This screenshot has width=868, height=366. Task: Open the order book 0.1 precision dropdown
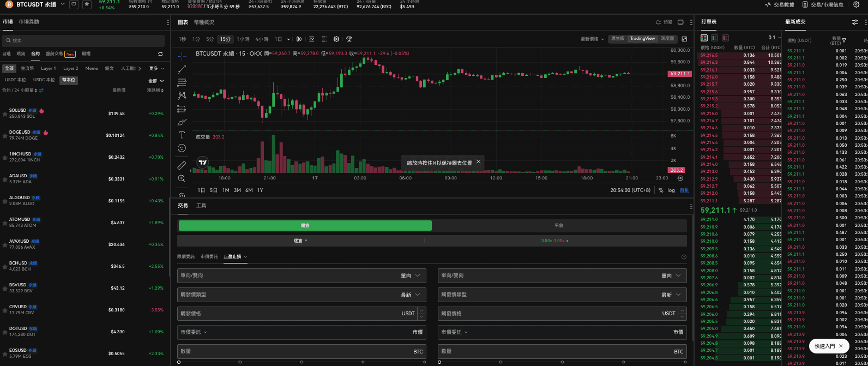point(774,38)
